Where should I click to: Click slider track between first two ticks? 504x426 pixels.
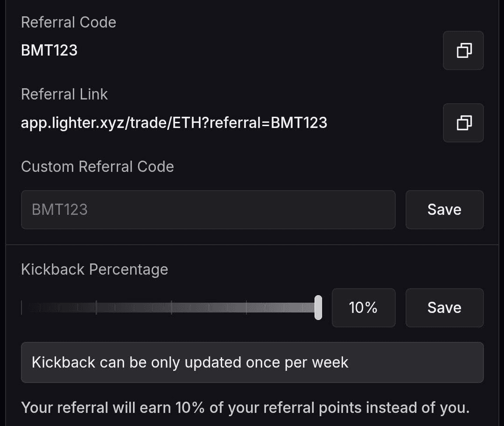(x=59, y=308)
